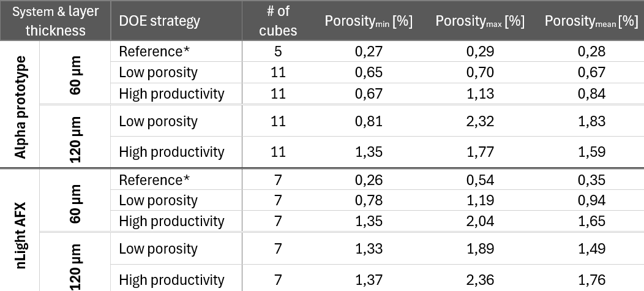Click the porosity value 2,32
The height and width of the screenshot is (291, 644).
tap(480, 121)
